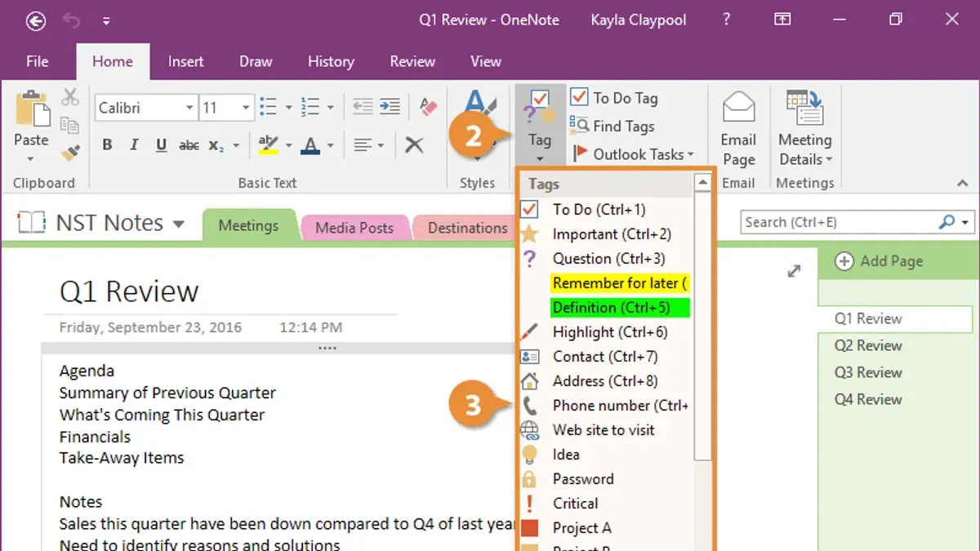This screenshot has height=551, width=980.
Task: Switch to the Draw tab
Action: click(256, 61)
